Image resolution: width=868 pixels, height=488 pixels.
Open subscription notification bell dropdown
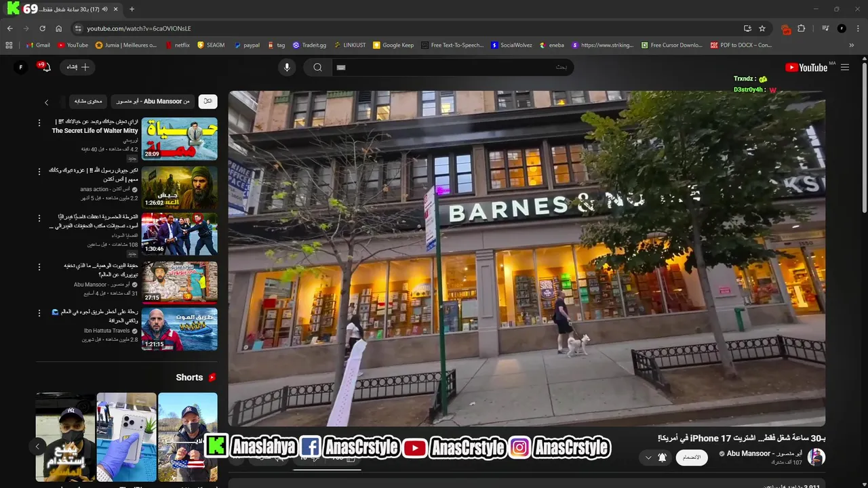click(655, 457)
